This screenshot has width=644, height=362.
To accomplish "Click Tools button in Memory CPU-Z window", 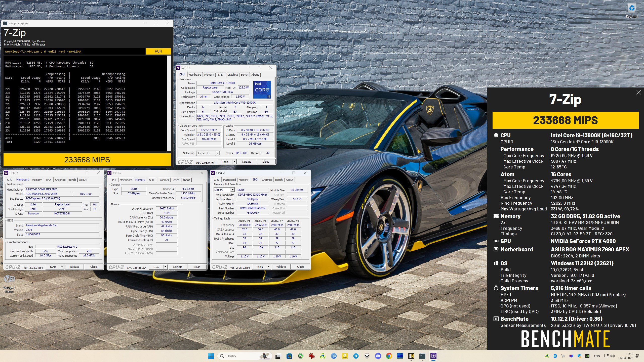I will (156, 267).
